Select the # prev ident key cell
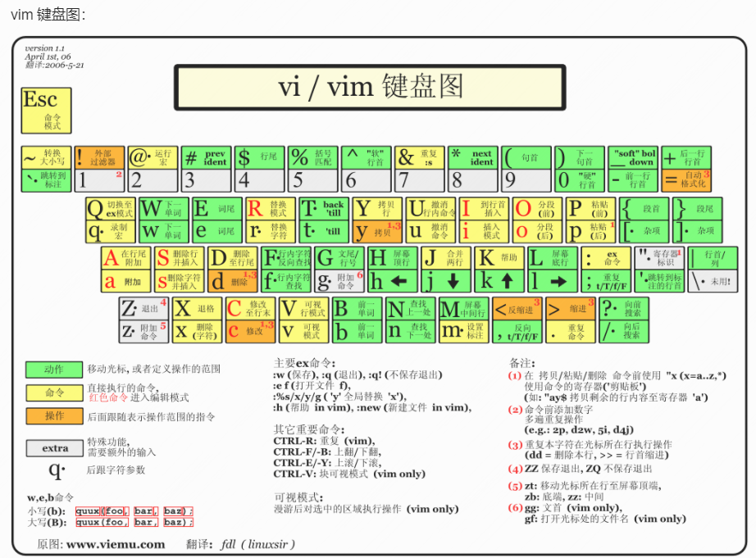Screen dimensions: 756x558 point(207,157)
